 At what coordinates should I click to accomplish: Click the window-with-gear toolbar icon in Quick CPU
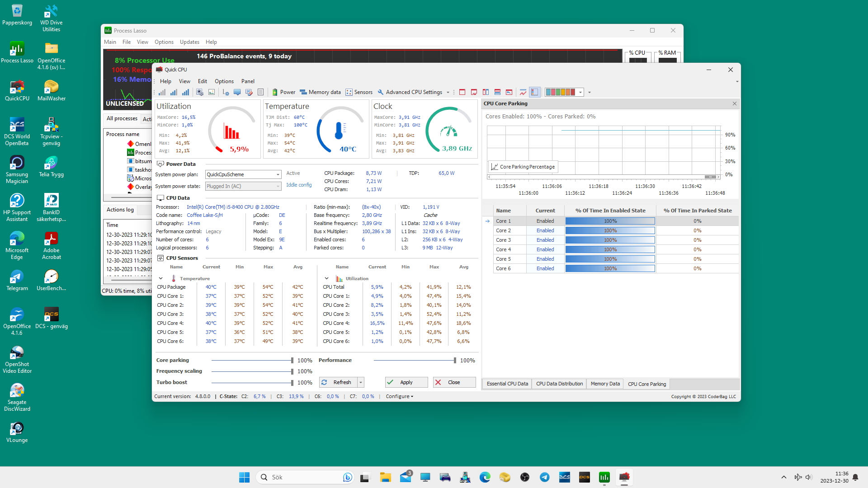click(x=200, y=92)
